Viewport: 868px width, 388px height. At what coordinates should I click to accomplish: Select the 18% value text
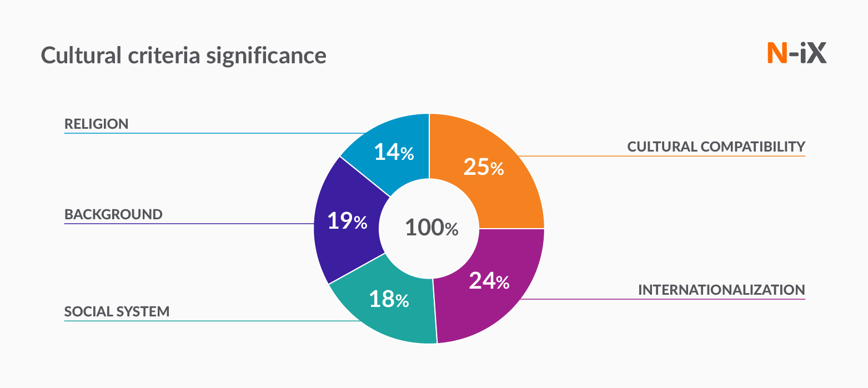pyautogui.click(x=389, y=300)
